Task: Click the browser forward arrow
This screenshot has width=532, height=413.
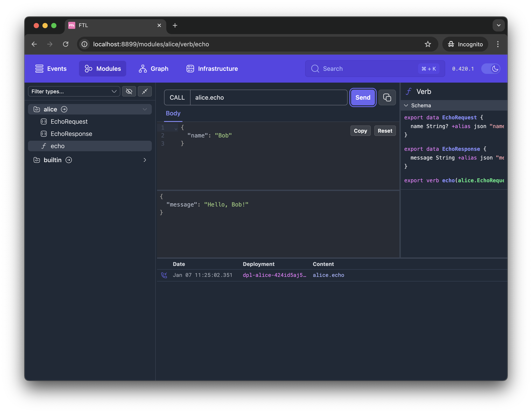Action: point(50,44)
